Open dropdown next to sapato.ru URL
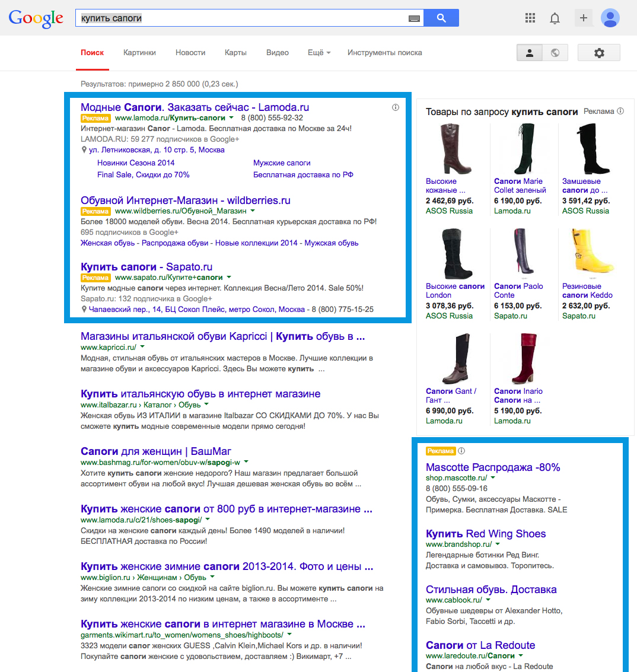The height and width of the screenshot is (672, 637). (x=228, y=277)
